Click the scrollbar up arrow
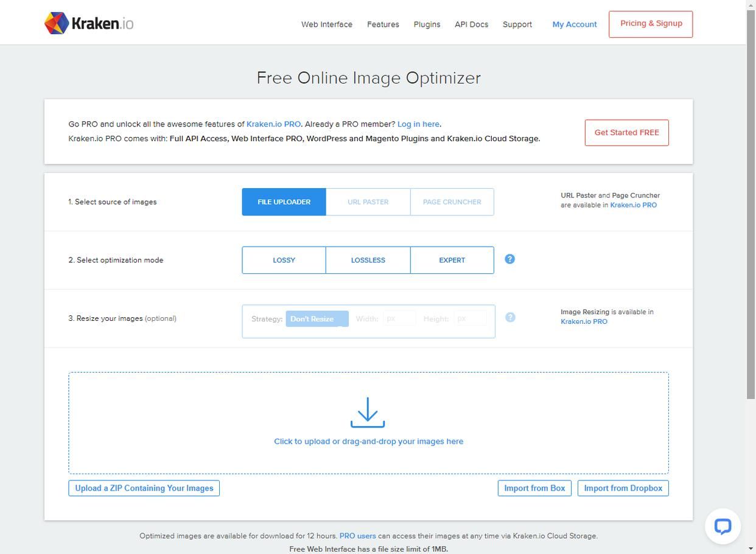The width and height of the screenshot is (756, 554). tap(751, 4)
